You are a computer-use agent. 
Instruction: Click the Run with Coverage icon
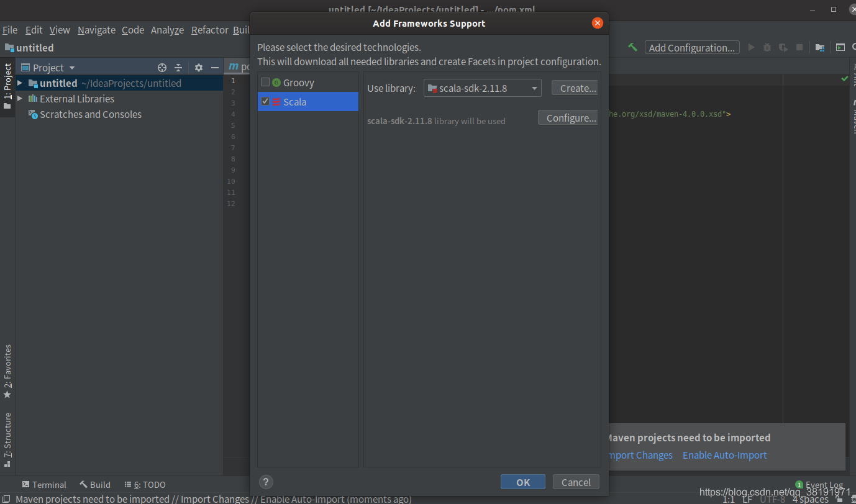(x=783, y=47)
